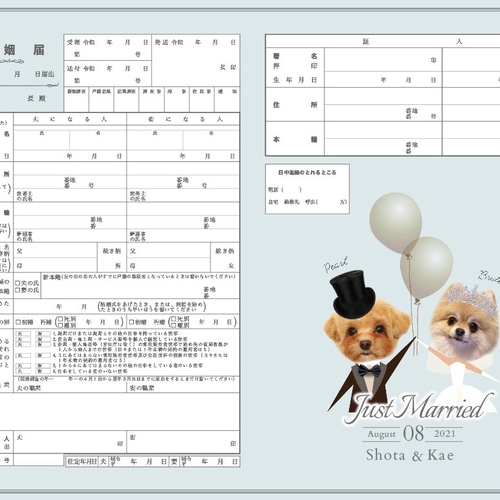
Task: Click the wife's surname (氏) field
Action: tap(155, 140)
